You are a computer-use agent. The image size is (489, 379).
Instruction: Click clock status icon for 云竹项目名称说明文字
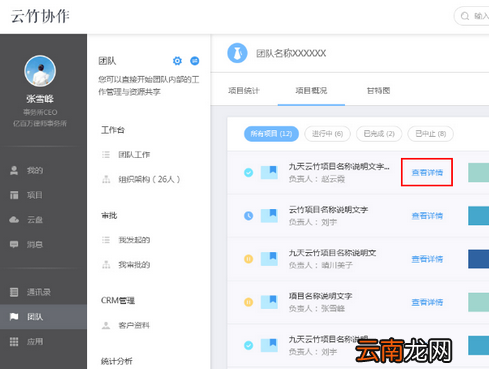point(249,216)
